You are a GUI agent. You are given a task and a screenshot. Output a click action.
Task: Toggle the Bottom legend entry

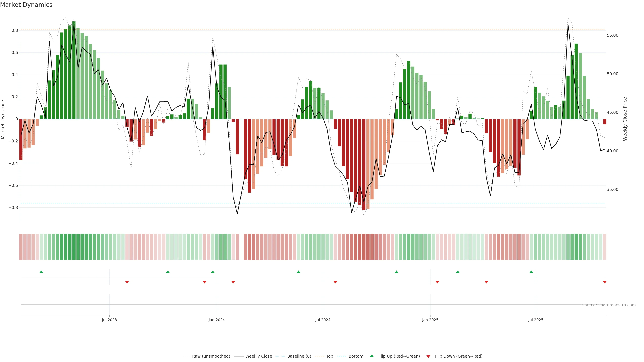click(356, 356)
